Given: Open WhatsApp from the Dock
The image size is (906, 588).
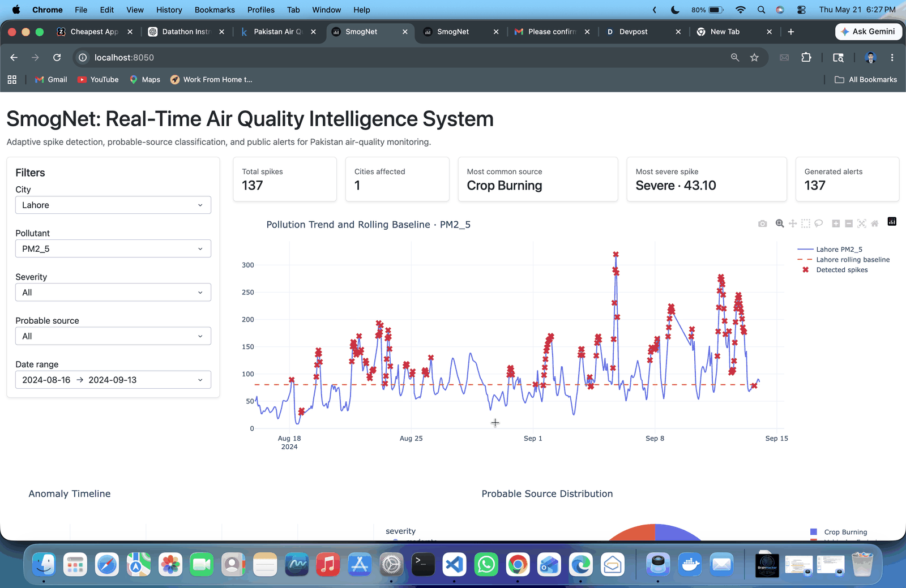Looking at the screenshot, I should pos(486,564).
